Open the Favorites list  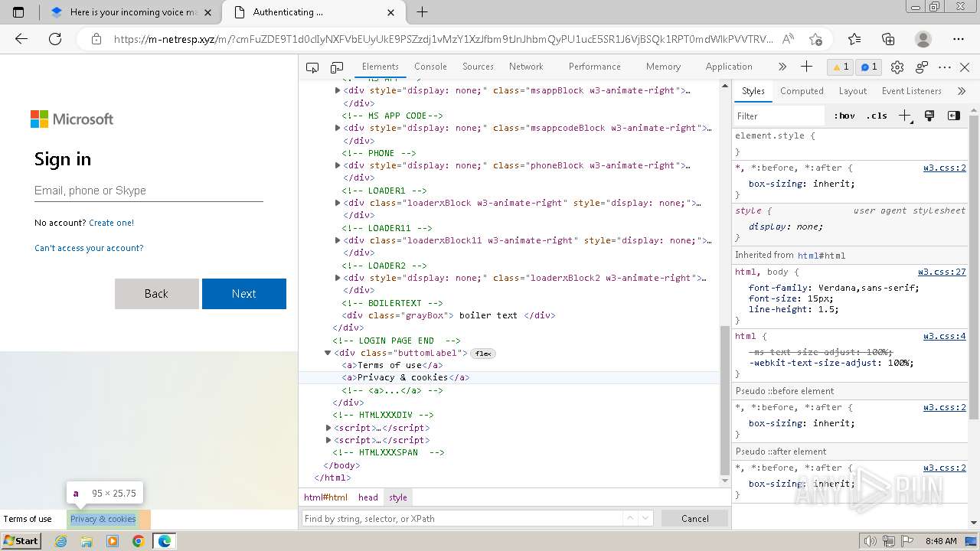854,39
